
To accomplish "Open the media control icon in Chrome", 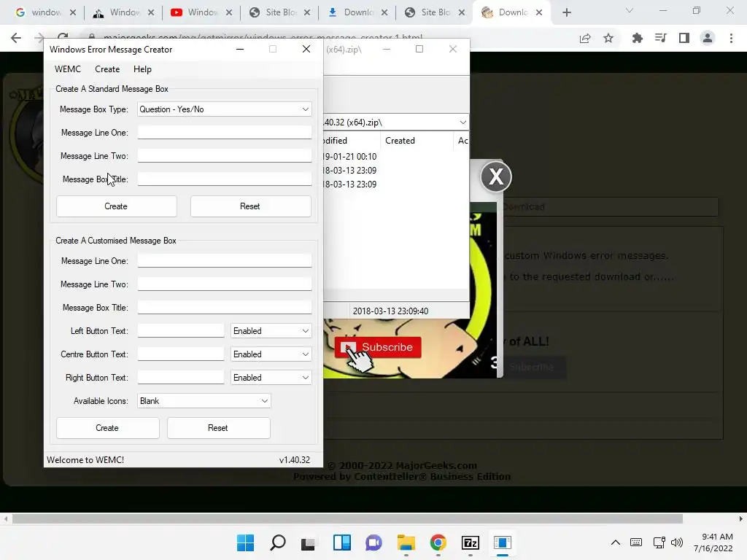I will click(660, 38).
